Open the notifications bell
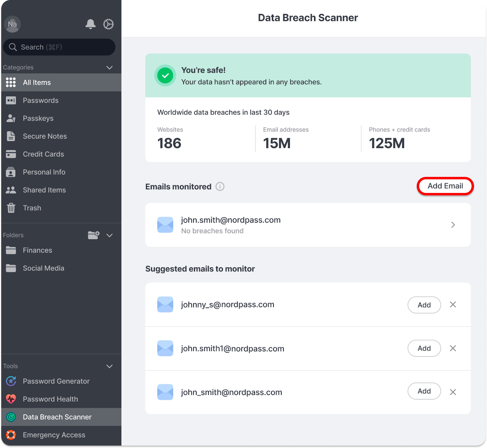The image size is (487, 448). 90,24
